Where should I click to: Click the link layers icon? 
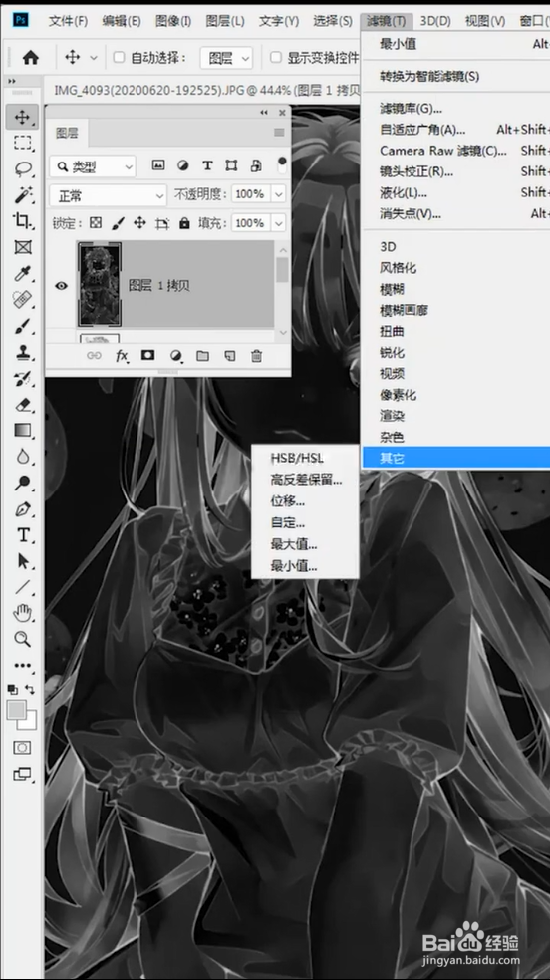pos(94,356)
